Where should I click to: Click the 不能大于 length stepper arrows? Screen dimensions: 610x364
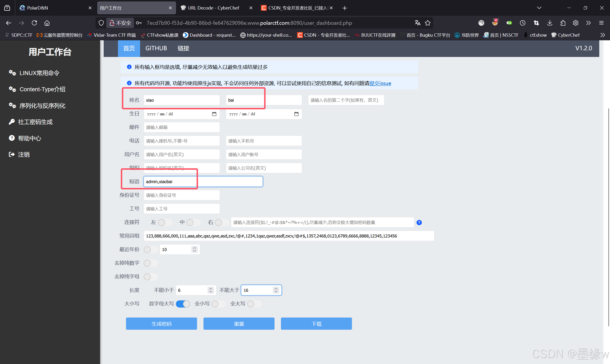(x=276, y=290)
